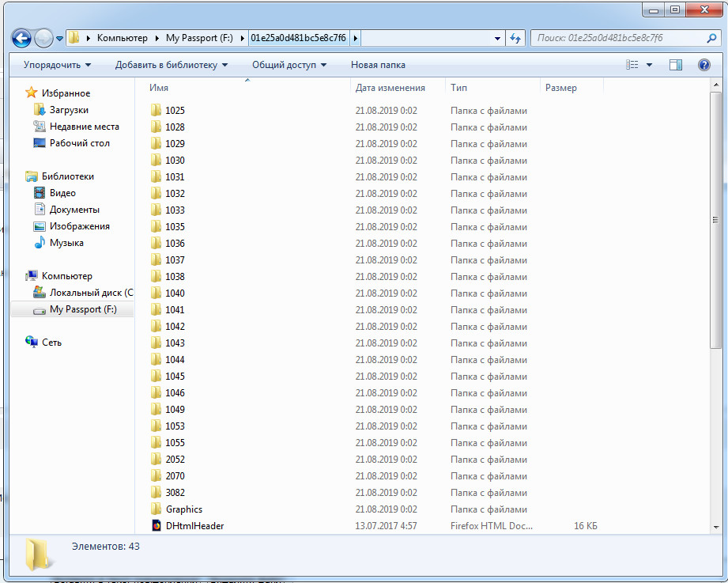This screenshot has width=728, height=583.
Task: Click the Back navigation arrow button
Action: (22, 37)
